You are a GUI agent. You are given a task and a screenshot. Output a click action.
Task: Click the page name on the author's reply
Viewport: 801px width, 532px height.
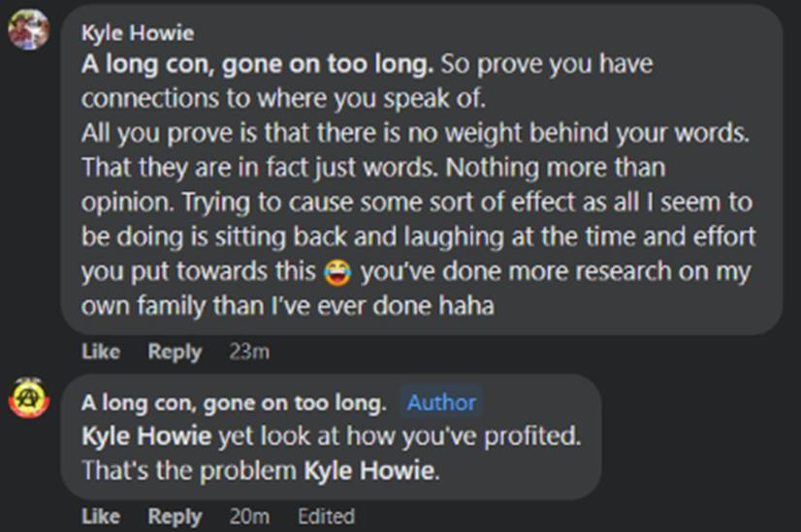click(233, 402)
